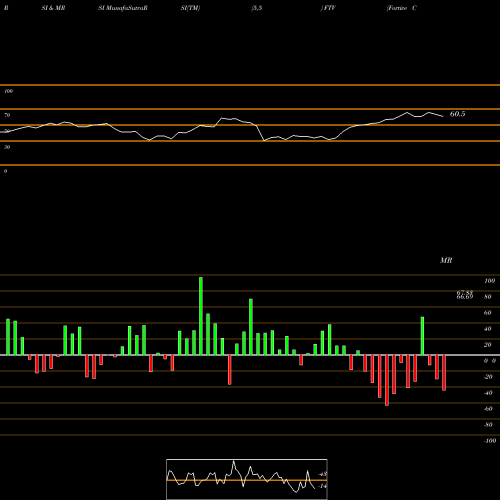Click the 'SI(TM)' header text

(x=190, y=8)
